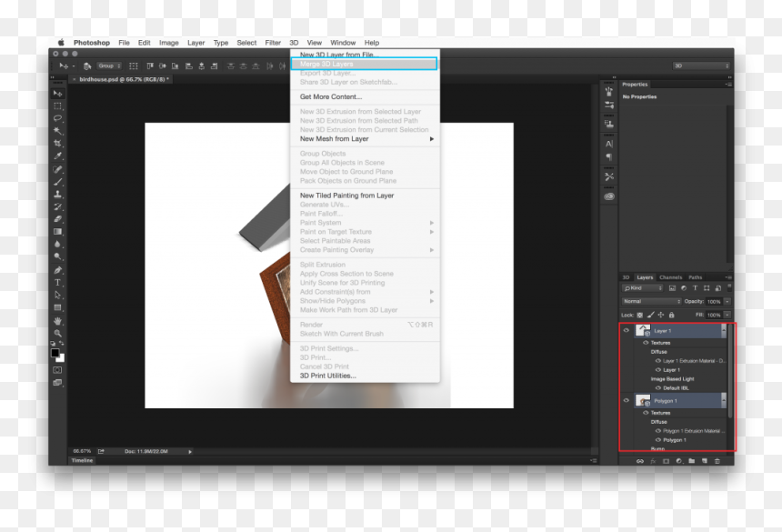Open the Window menu
Image resolution: width=782 pixels, height=532 pixels.
[343, 43]
